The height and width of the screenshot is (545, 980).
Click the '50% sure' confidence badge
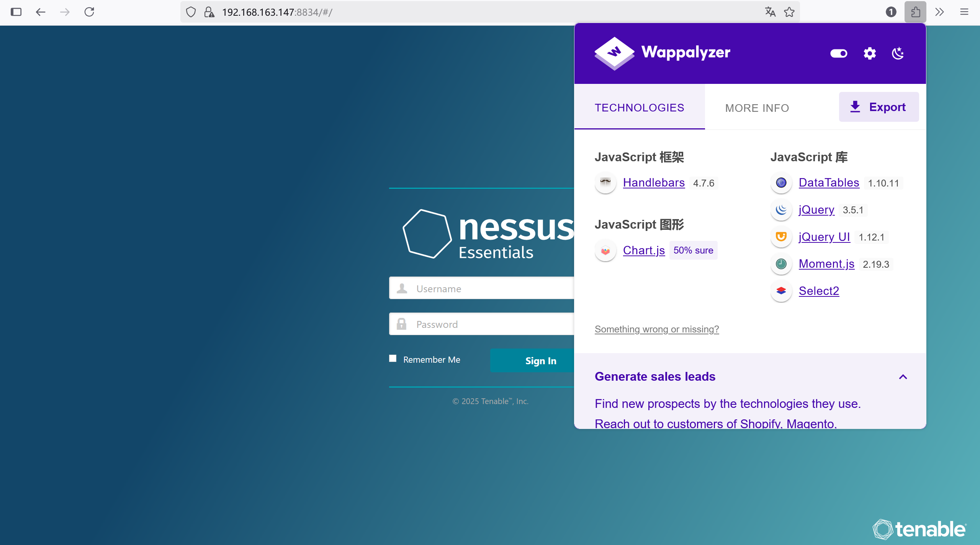693,250
